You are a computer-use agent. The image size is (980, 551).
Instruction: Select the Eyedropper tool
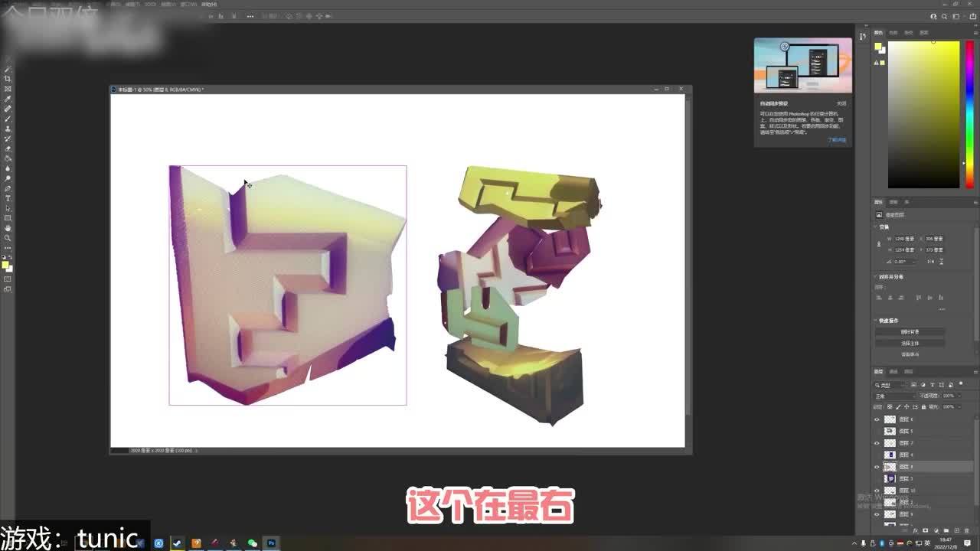[8, 99]
